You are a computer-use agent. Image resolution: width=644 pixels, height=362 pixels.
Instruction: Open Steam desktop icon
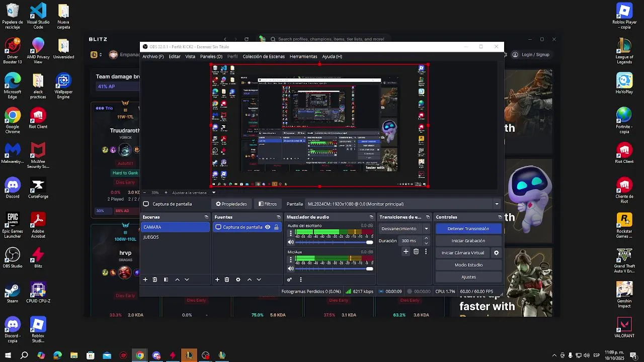13,293
